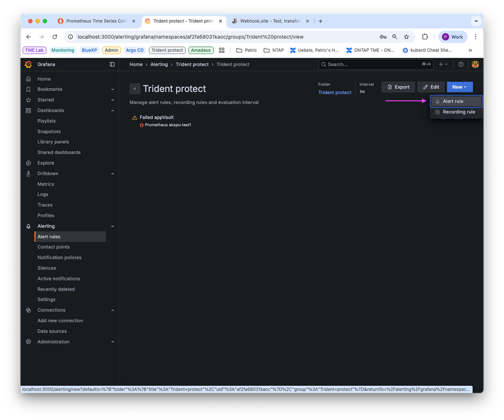Click the browser reload icon
This screenshot has width=504, height=420.
pyautogui.click(x=54, y=36)
